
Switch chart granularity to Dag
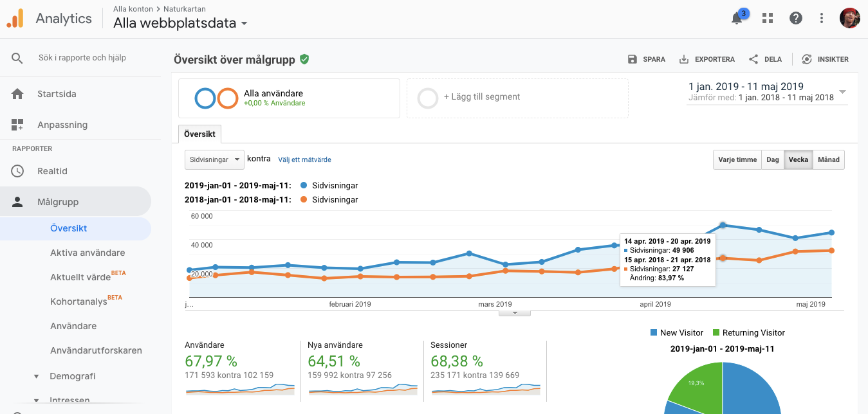pos(773,159)
